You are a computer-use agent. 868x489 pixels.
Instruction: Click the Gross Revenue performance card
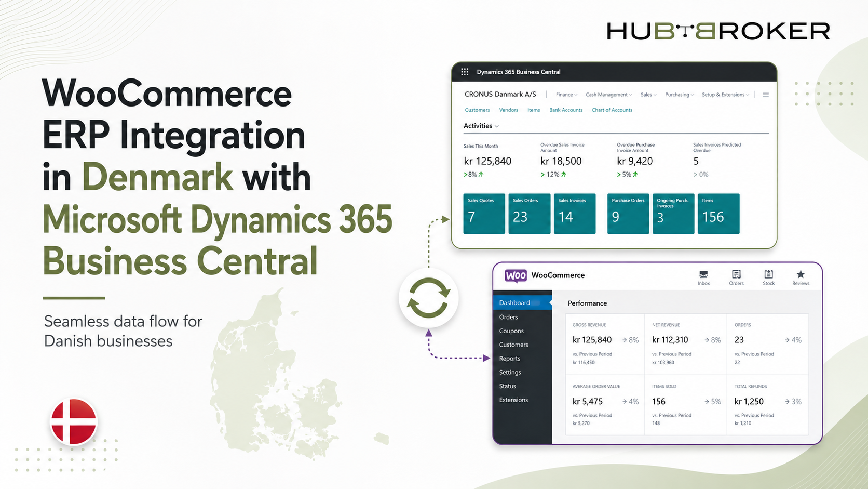tap(605, 344)
